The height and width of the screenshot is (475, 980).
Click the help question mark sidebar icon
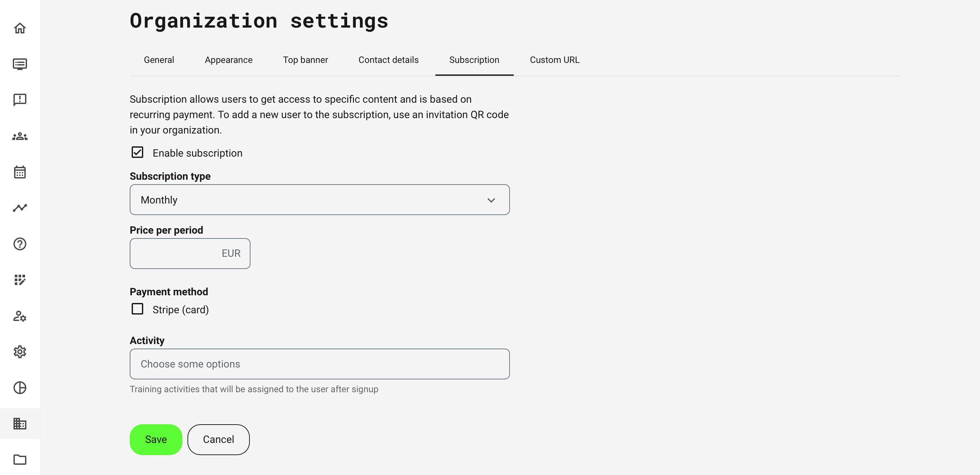coord(20,244)
